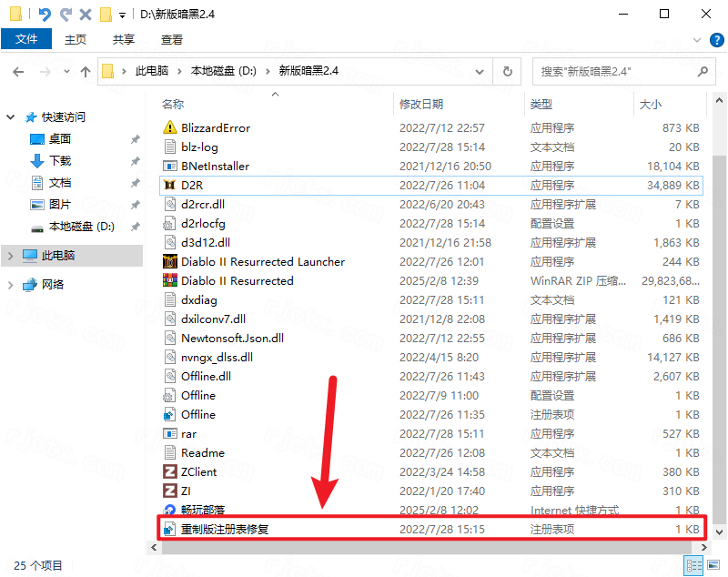Select 下载 in quick access
The height and width of the screenshot is (577, 728).
[x=60, y=160]
